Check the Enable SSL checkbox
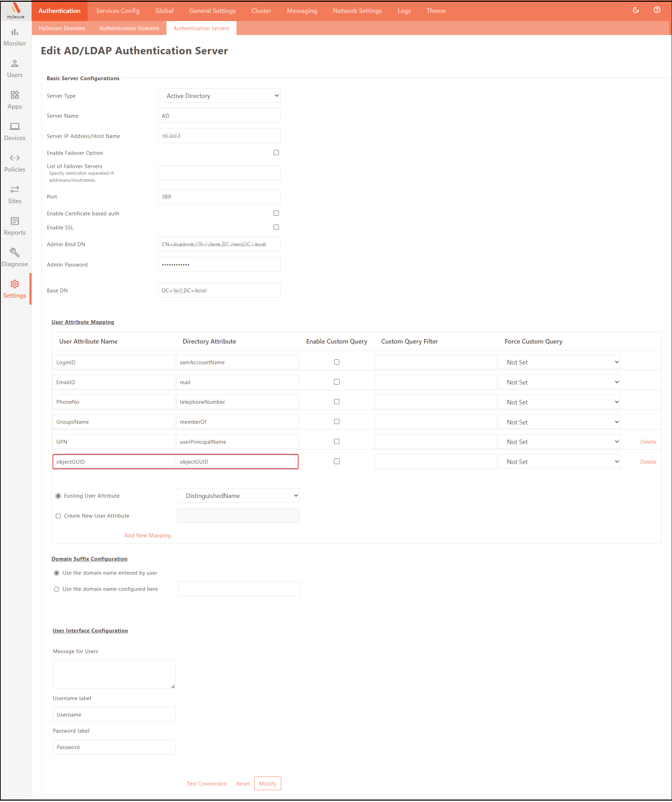The image size is (672, 802). pyautogui.click(x=276, y=227)
